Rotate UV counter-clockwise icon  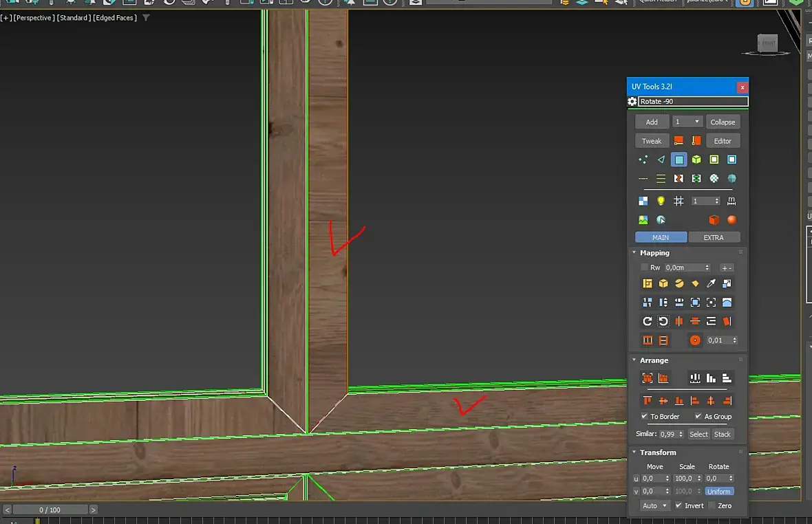point(663,321)
